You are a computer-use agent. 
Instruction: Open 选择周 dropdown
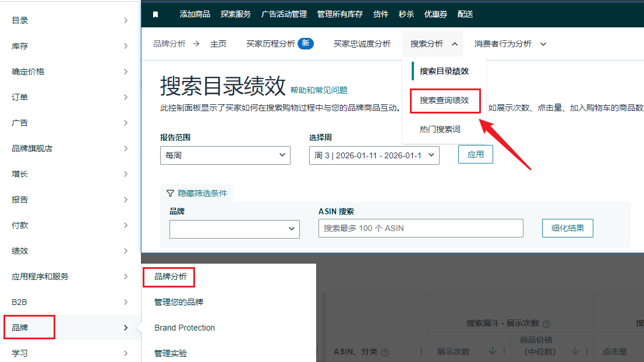point(374,155)
